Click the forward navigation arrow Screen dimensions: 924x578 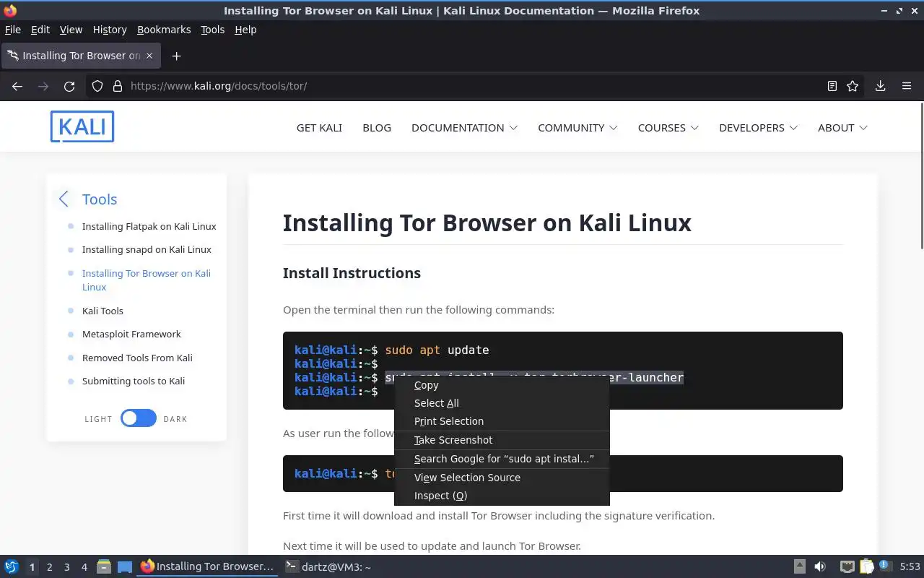pyautogui.click(x=43, y=86)
